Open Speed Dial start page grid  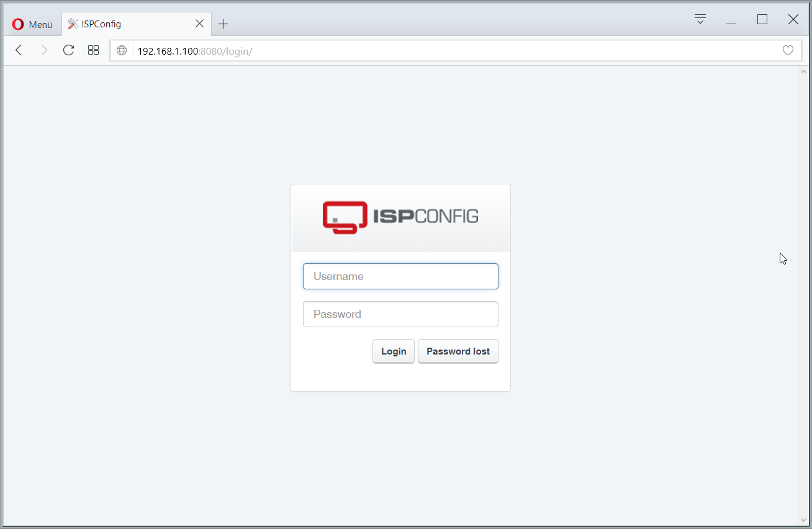[x=93, y=50]
